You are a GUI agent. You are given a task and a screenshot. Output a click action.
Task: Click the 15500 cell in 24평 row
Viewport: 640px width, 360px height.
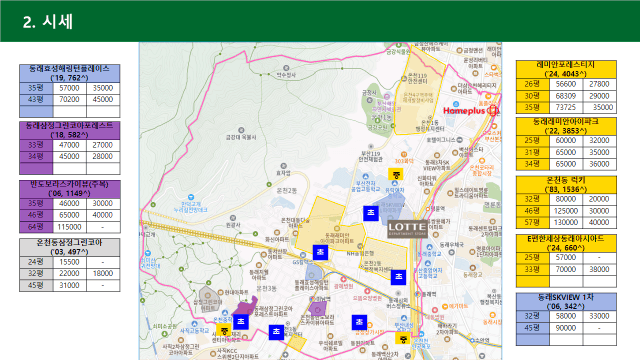[x=69, y=262]
